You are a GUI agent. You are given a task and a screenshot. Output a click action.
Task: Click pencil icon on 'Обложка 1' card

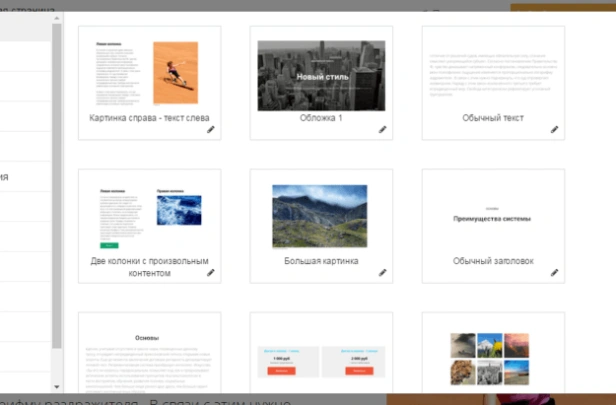382,130
